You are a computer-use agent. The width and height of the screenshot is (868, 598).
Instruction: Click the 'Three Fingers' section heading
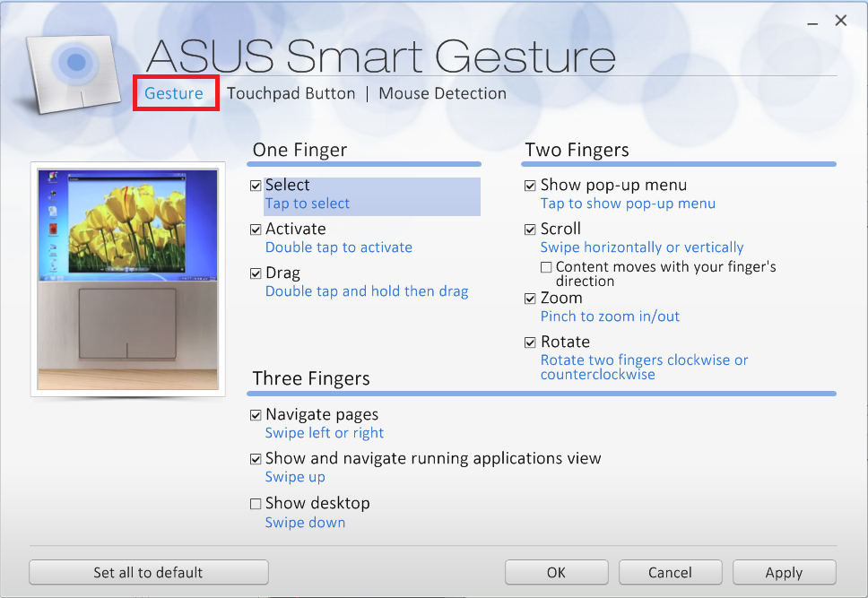311,378
